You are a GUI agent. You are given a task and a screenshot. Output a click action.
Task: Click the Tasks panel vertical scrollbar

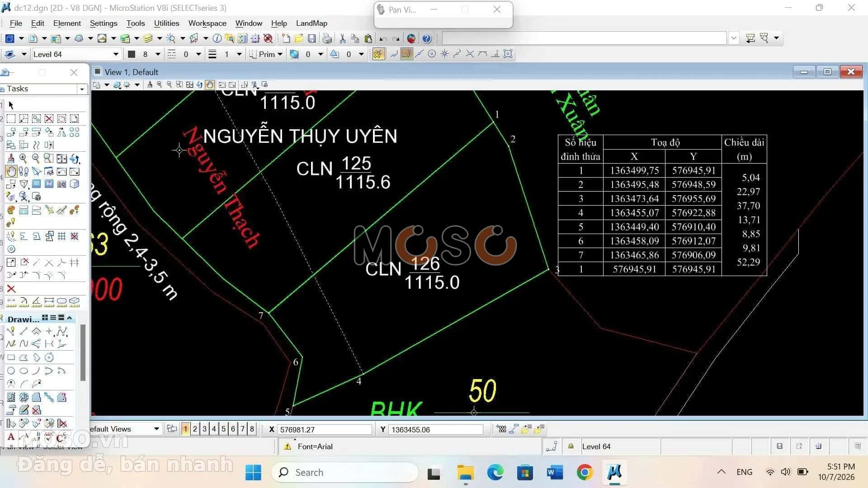83,352
